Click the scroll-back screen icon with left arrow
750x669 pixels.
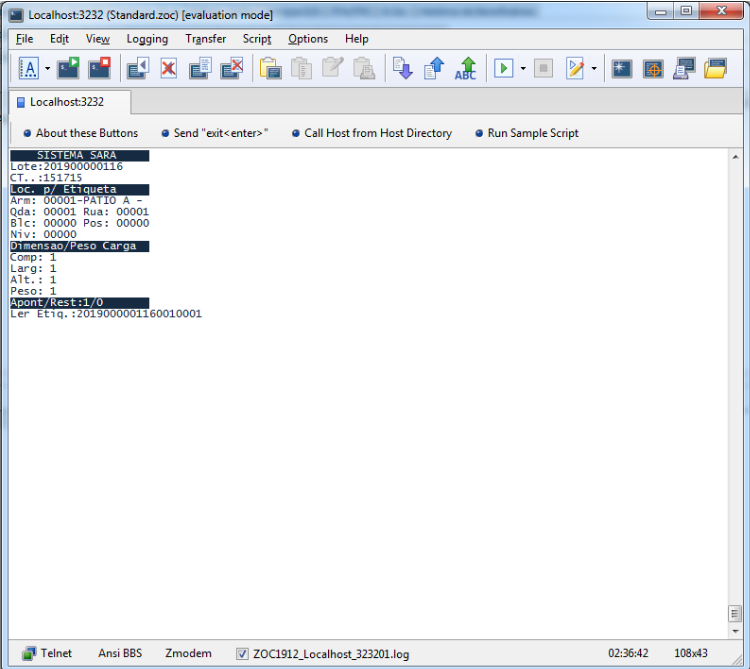[138, 68]
